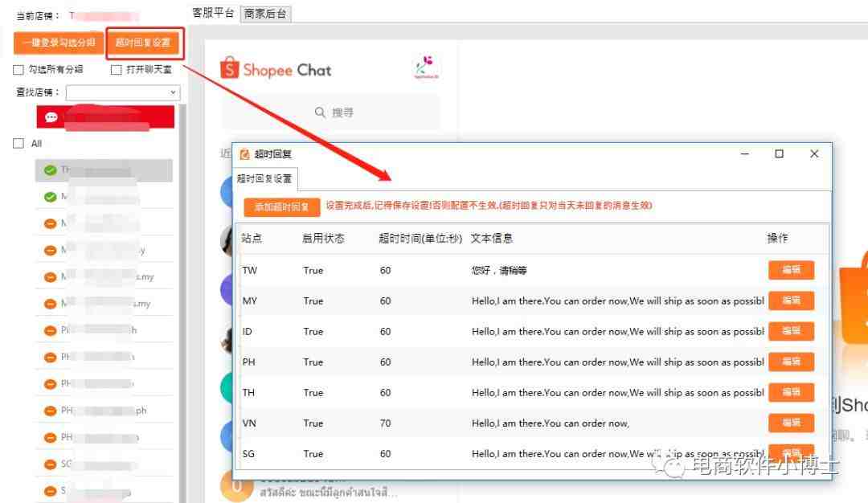Click the 站点 column header
Image resolution: width=868 pixels, height=503 pixels.
click(252, 238)
